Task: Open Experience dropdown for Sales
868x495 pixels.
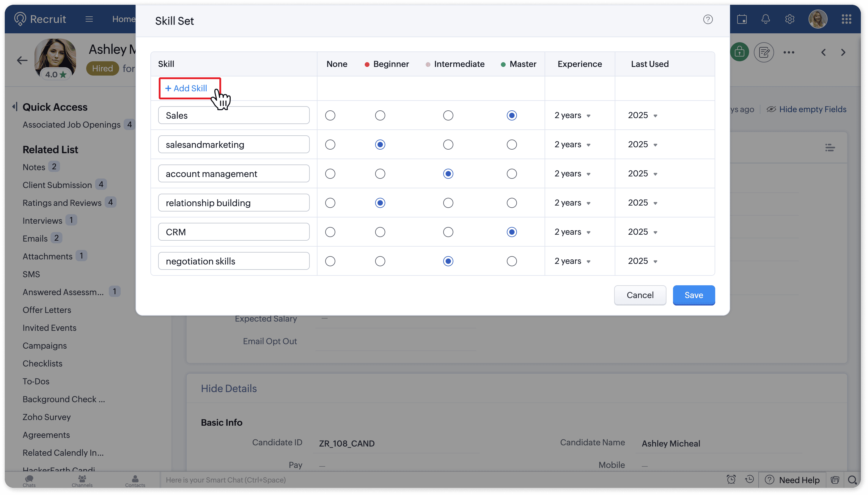Action: (573, 116)
